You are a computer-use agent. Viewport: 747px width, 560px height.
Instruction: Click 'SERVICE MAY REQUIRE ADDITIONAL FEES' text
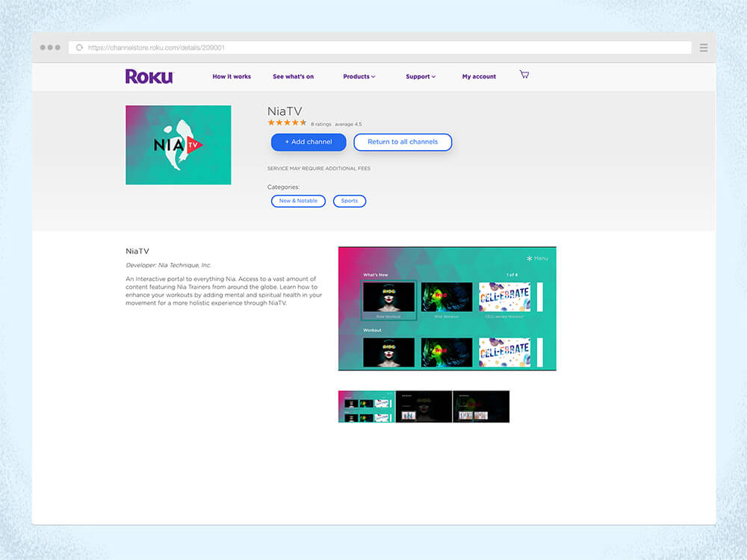319,169
